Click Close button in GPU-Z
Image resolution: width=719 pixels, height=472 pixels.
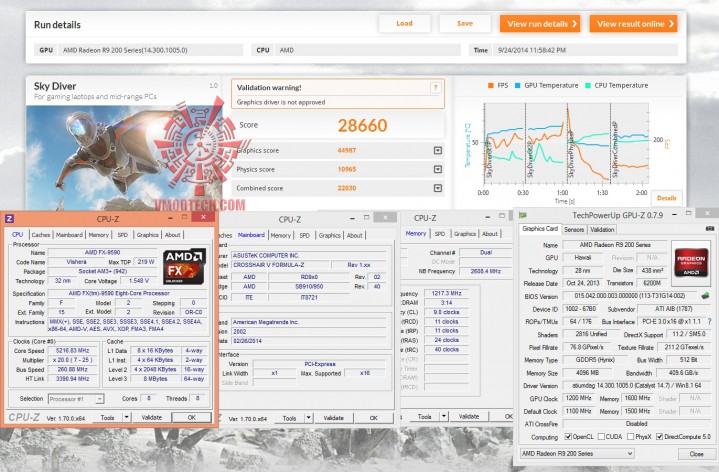click(696, 454)
